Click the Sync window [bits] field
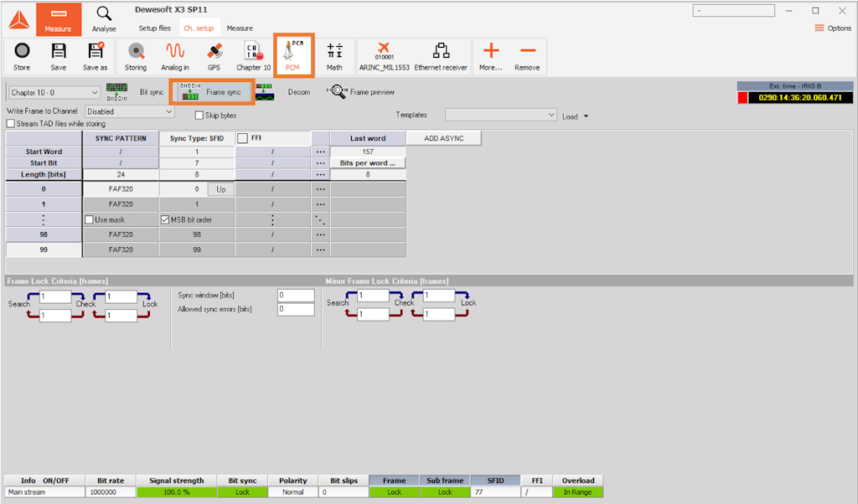This screenshot has height=504, width=858. tap(296, 296)
